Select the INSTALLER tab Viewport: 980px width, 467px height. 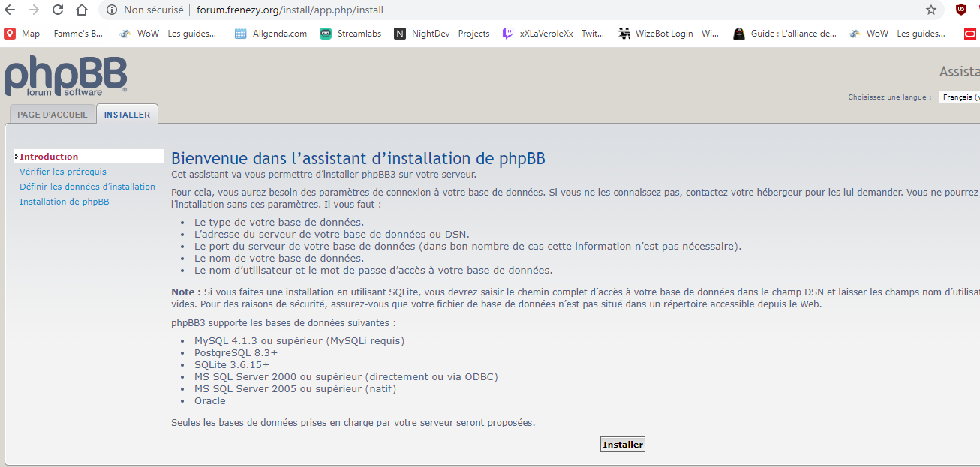127,115
